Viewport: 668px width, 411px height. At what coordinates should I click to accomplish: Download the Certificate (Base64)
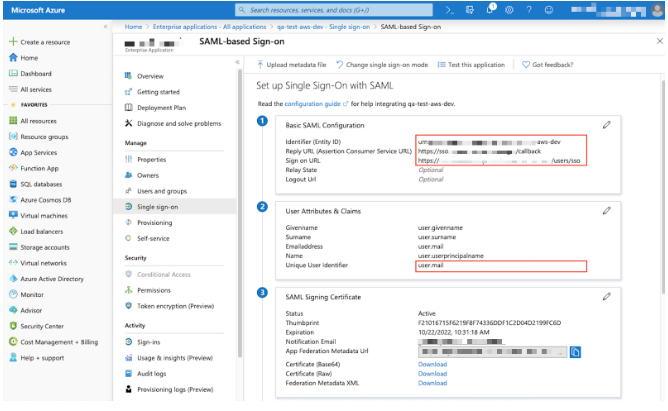click(x=432, y=364)
